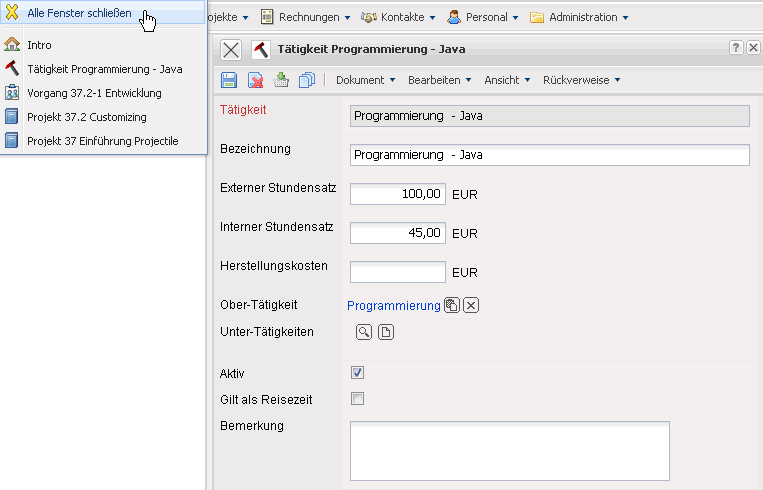Click the save disk icon in toolbar
This screenshot has width=763, height=490.
[x=229, y=80]
